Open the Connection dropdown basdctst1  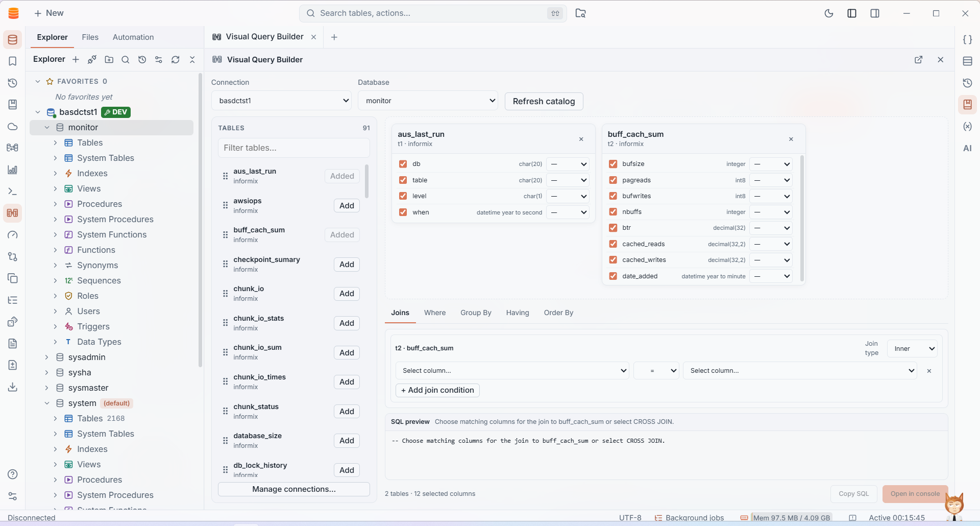[282, 101]
